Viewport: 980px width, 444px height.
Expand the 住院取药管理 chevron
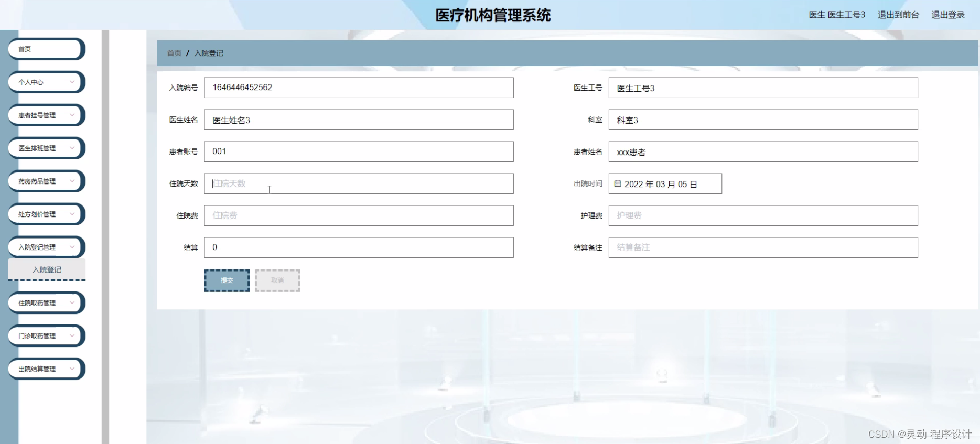point(72,302)
